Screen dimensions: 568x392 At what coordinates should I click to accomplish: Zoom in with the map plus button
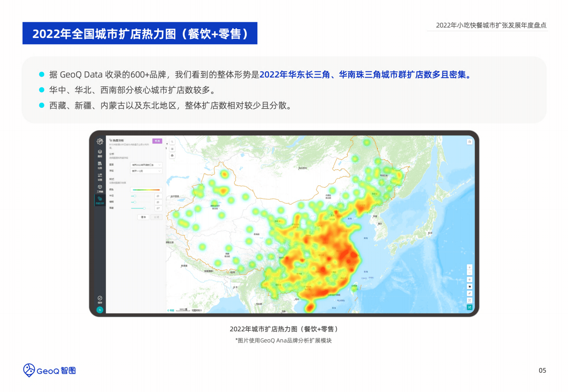(x=470, y=267)
